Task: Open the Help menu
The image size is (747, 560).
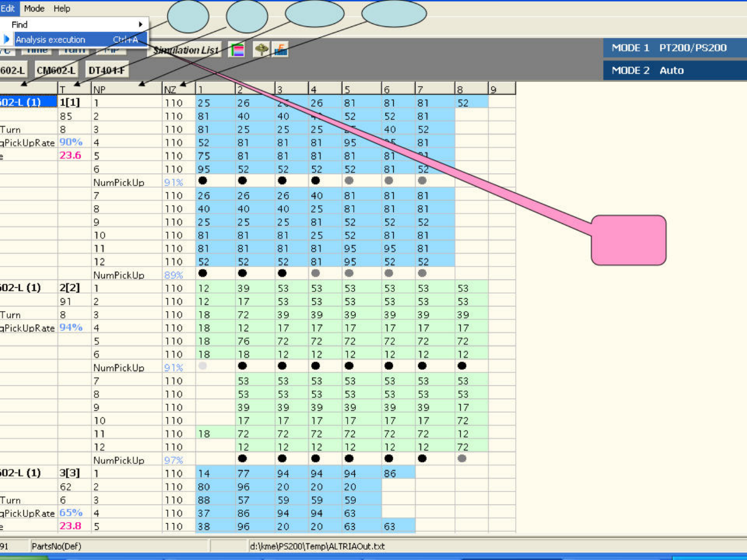Action: [62, 8]
